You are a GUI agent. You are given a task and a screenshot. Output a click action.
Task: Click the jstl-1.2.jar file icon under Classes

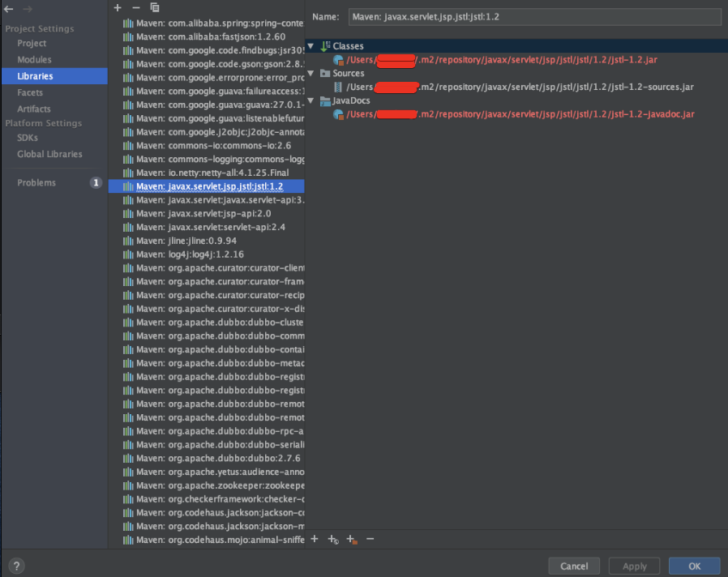coord(339,60)
